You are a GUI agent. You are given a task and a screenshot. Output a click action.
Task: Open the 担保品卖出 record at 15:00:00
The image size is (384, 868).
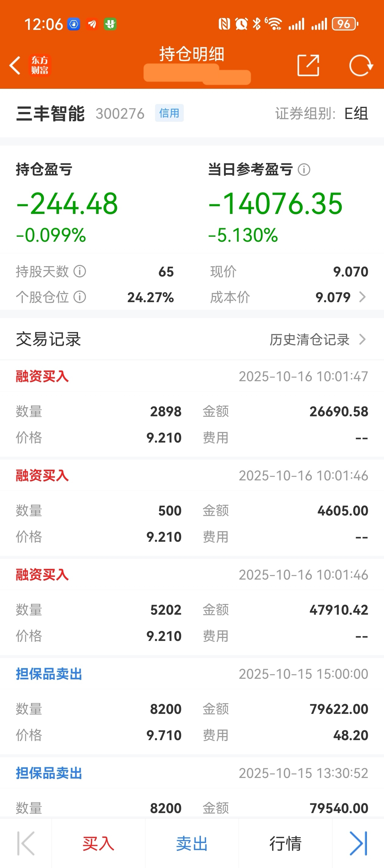click(192, 706)
